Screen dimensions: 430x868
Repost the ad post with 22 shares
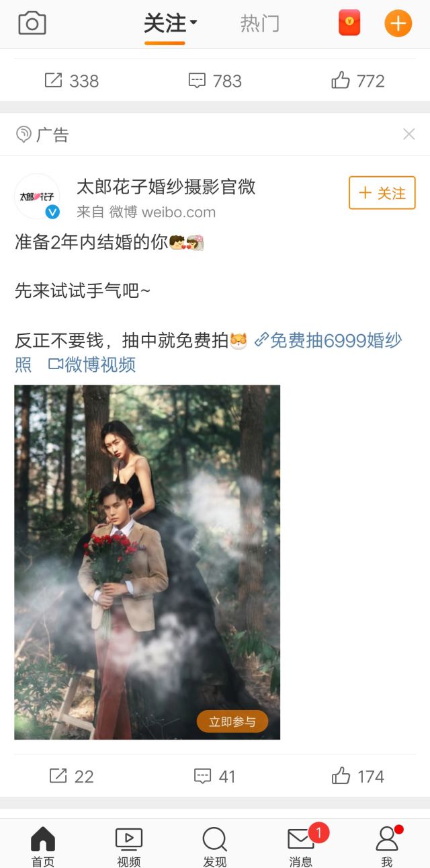tap(71, 777)
